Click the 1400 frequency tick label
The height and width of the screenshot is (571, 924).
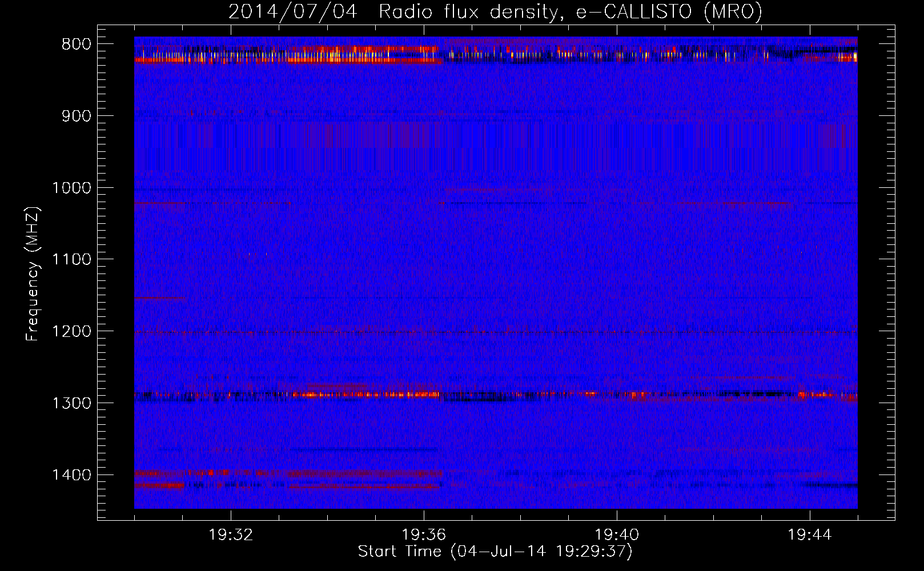[72, 475]
